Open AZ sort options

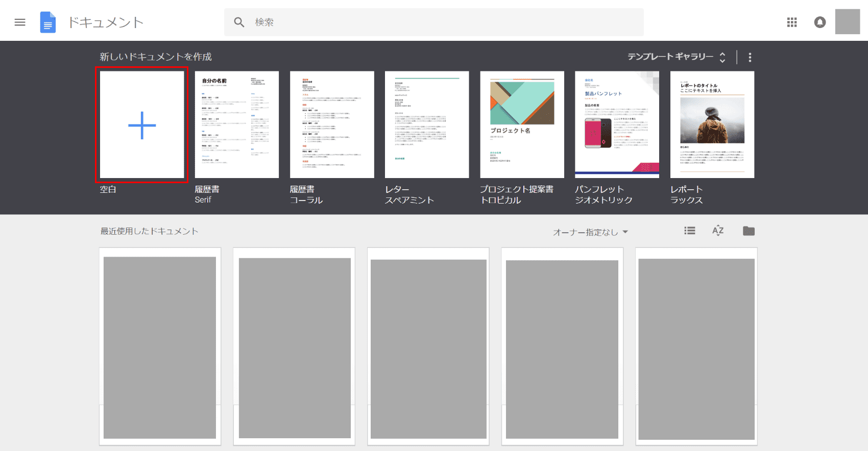[718, 231]
